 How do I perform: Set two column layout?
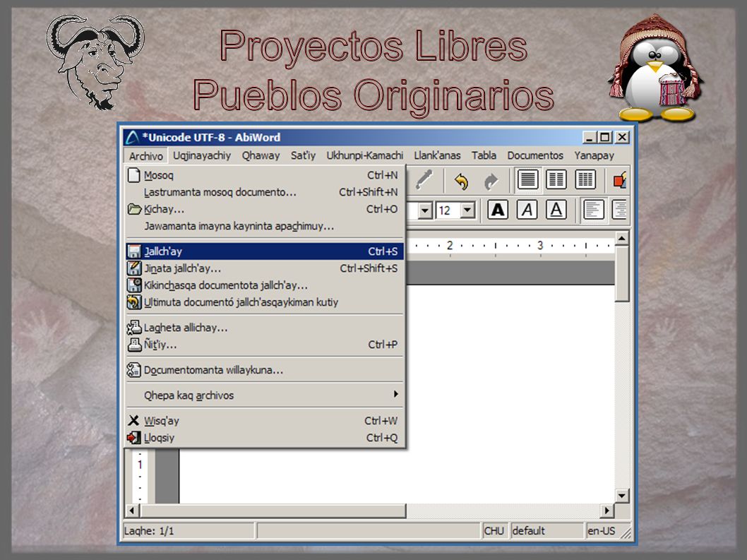pyautogui.click(x=556, y=180)
